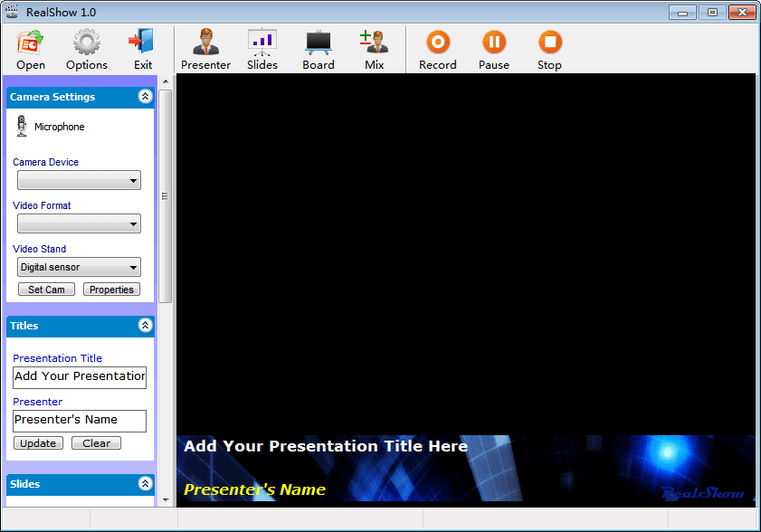Click the Update button
The height and width of the screenshot is (532, 761).
tap(38, 443)
